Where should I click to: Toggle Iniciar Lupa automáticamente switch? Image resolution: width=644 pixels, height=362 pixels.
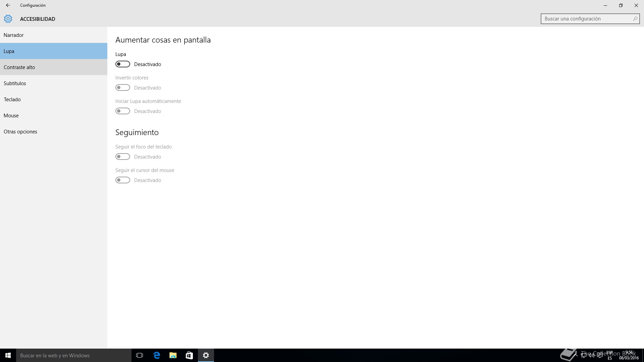point(123,111)
